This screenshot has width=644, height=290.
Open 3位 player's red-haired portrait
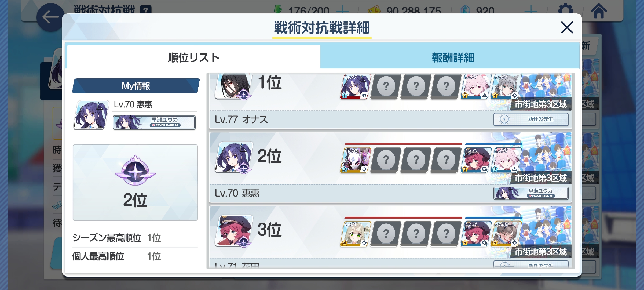point(234,230)
